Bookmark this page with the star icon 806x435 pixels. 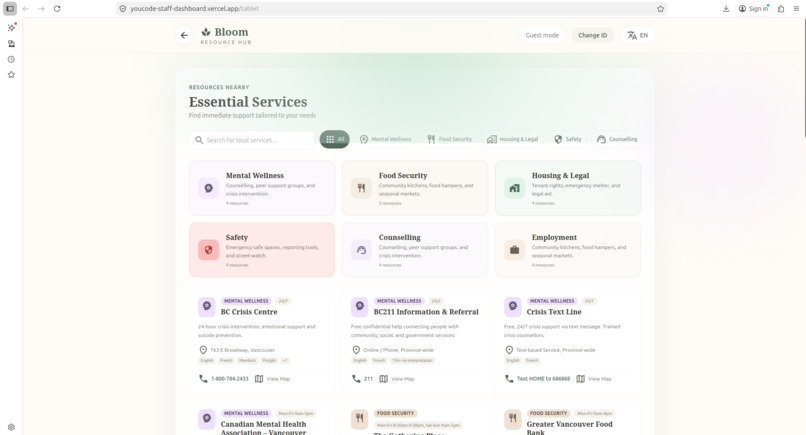point(660,9)
